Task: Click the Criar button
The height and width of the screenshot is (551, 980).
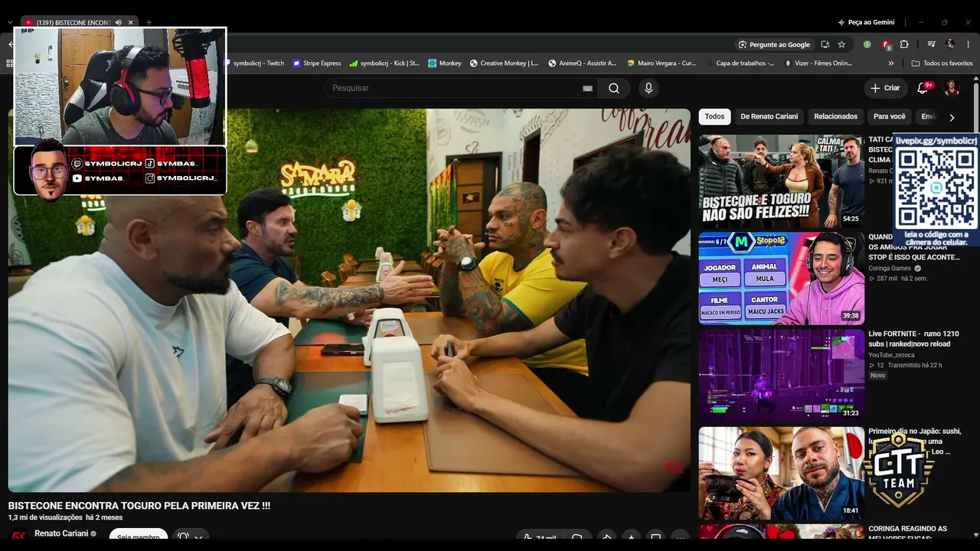Action: point(885,88)
